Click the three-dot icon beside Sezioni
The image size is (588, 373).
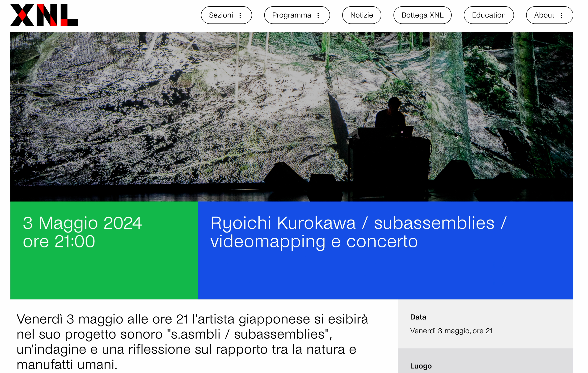pos(240,15)
